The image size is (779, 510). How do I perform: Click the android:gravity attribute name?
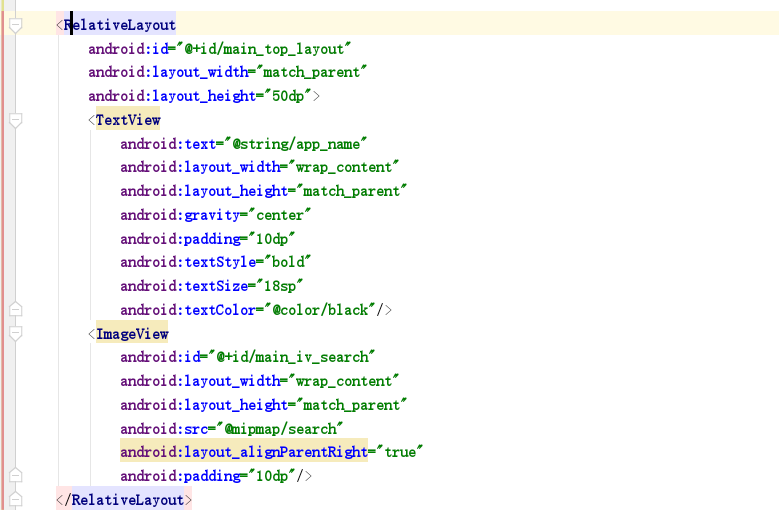pyautogui.click(x=180, y=215)
